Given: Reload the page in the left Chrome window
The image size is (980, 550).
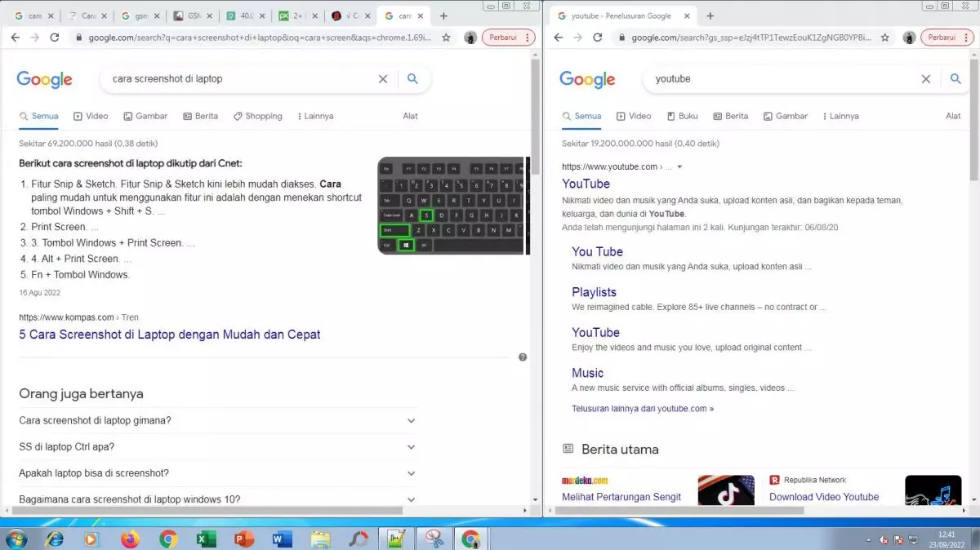Looking at the screenshot, I should (x=54, y=38).
